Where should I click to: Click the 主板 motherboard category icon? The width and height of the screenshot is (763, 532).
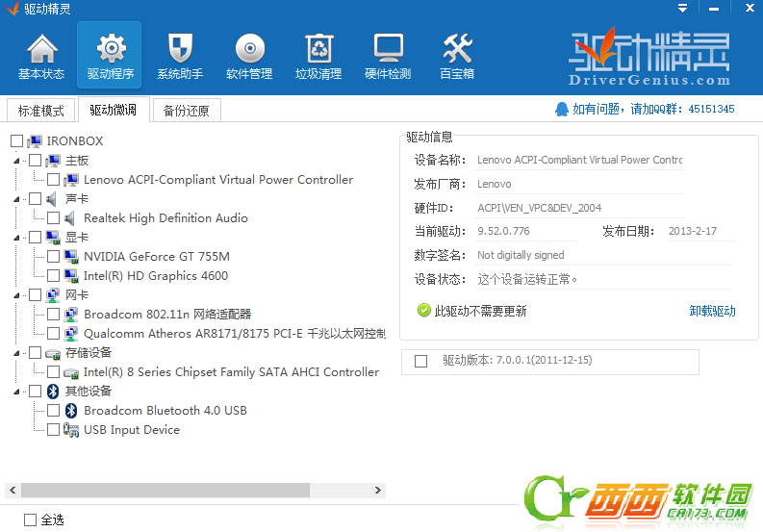point(53,160)
